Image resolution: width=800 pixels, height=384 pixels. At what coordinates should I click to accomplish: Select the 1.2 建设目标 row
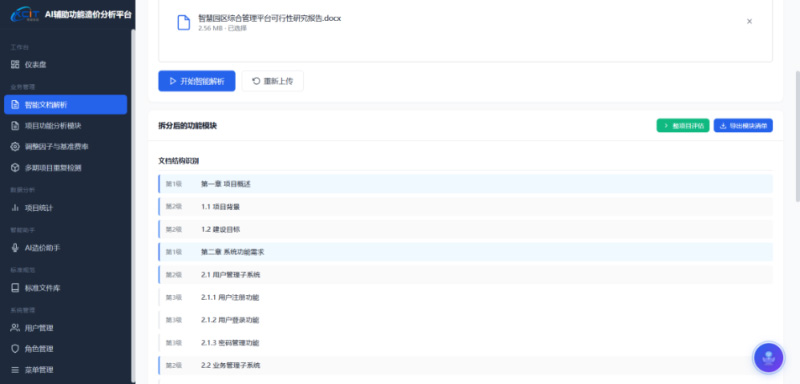click(465, 229)
